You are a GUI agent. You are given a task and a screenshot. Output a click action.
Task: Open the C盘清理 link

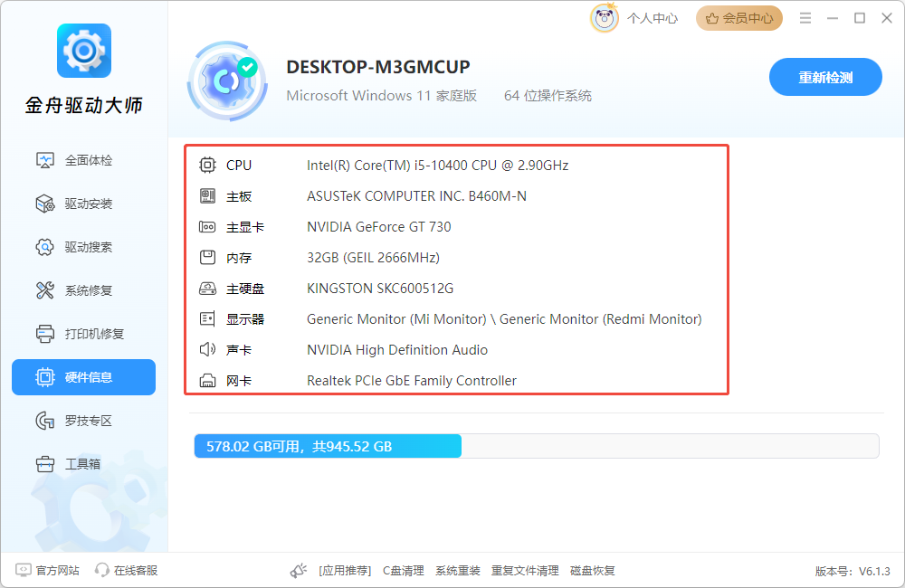click(404, 571)
